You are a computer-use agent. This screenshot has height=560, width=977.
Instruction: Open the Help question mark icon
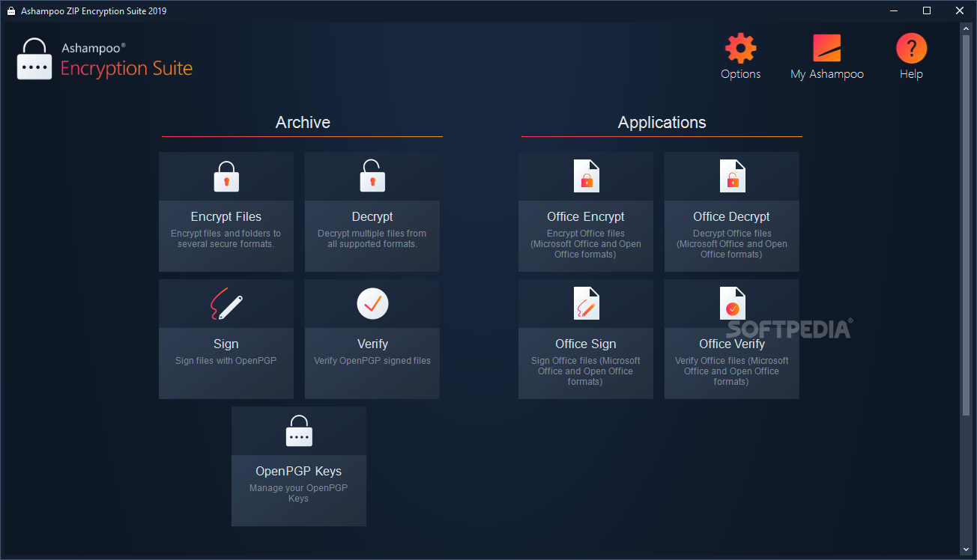(911, 48)
